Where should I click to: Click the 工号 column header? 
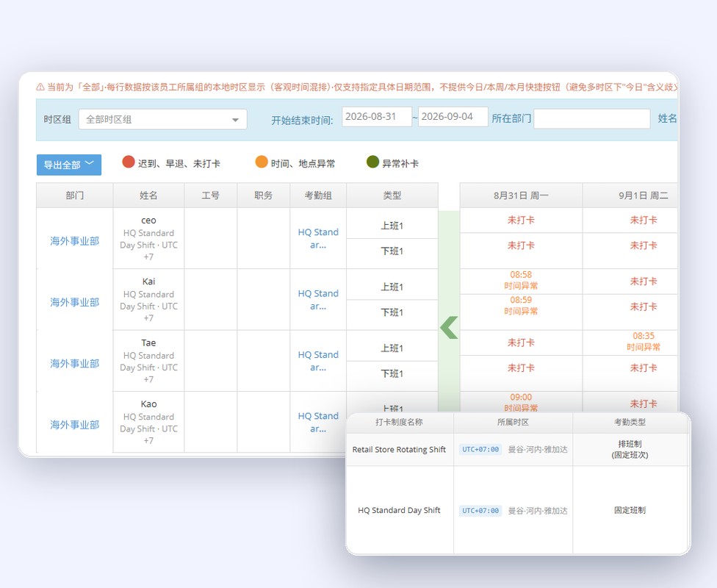211,196
